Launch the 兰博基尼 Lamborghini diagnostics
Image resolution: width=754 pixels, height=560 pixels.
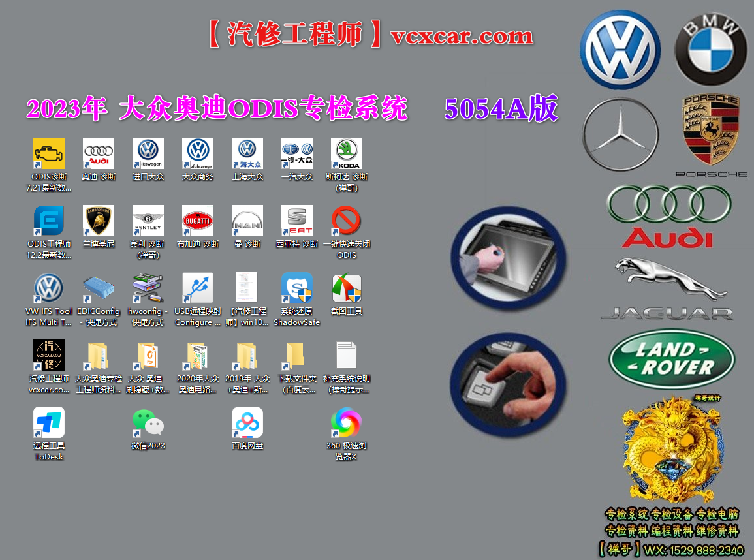(x=98, y=222)
